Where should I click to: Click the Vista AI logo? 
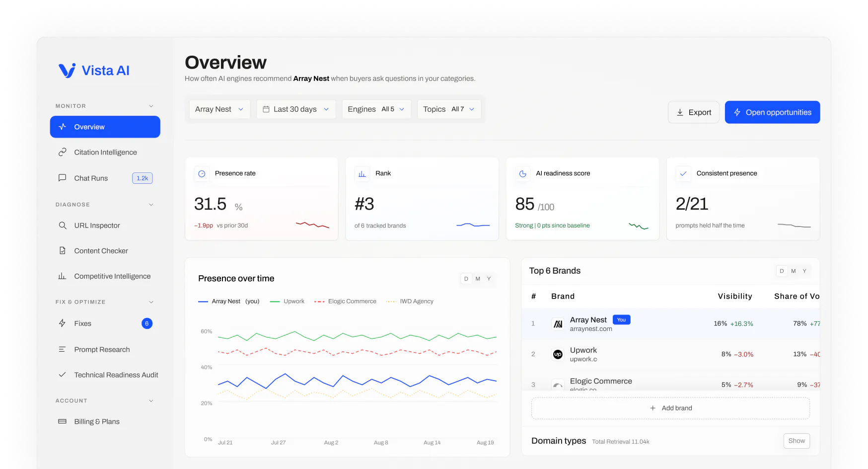coord(94,71)
